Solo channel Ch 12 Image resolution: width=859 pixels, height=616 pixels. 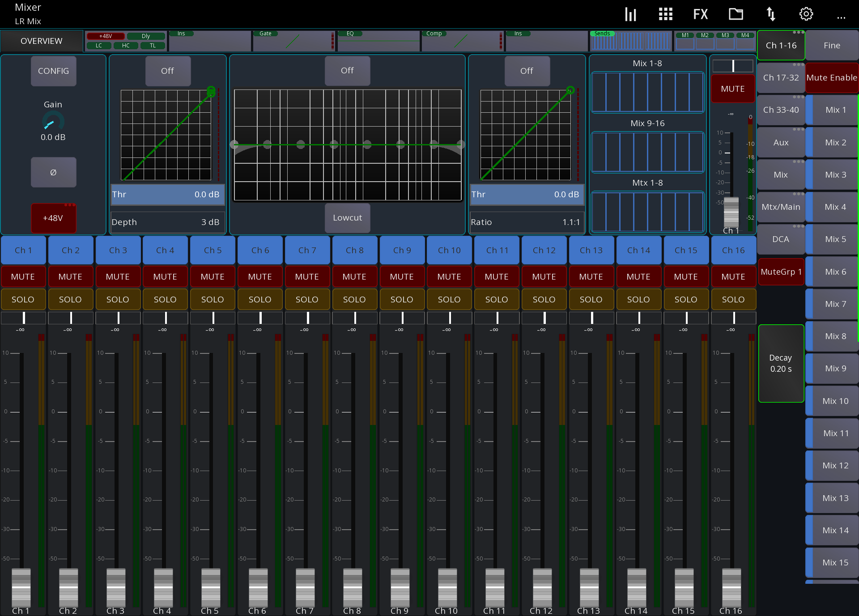(544, 299)
